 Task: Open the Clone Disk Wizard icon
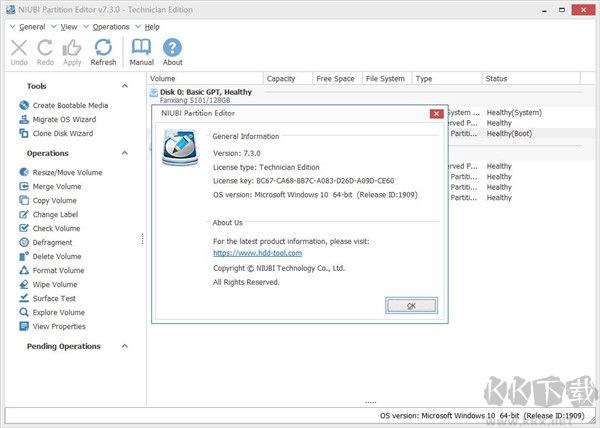click(x=24, y=133)
